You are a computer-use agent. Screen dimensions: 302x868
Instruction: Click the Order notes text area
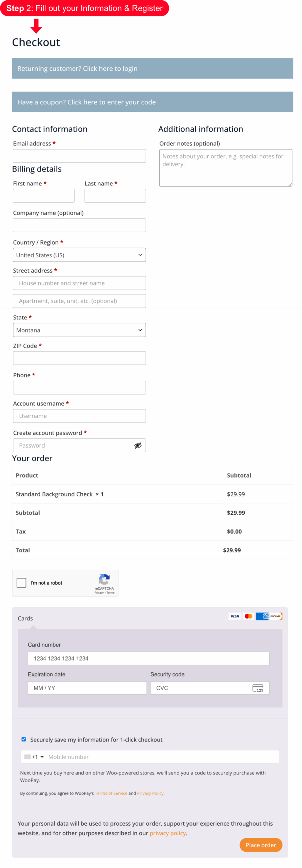coord(225,168)
